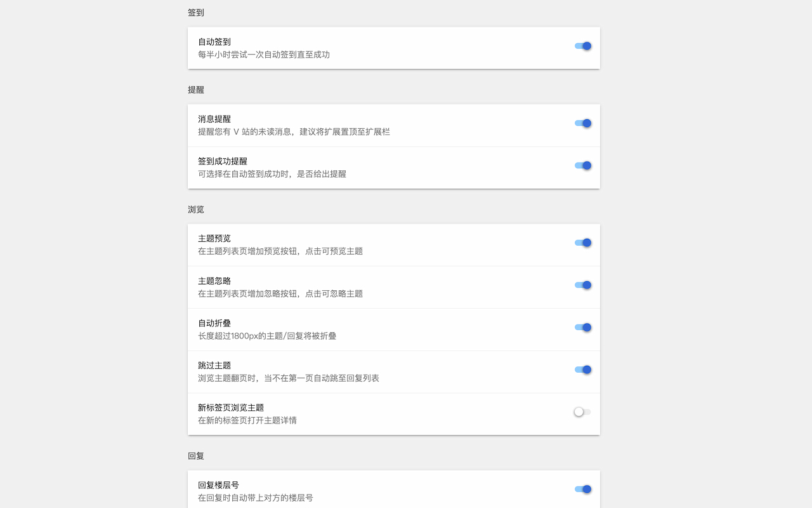Click description 浏览主题翻页时 text
This screenshot has height=508, width=812.
click(289, 378)
